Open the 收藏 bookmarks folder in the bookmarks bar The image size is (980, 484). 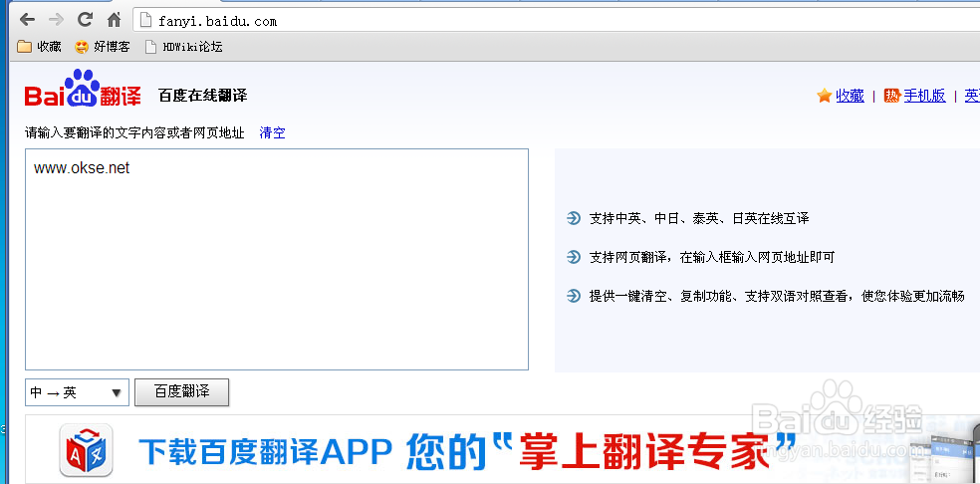(x=39, y=46)
